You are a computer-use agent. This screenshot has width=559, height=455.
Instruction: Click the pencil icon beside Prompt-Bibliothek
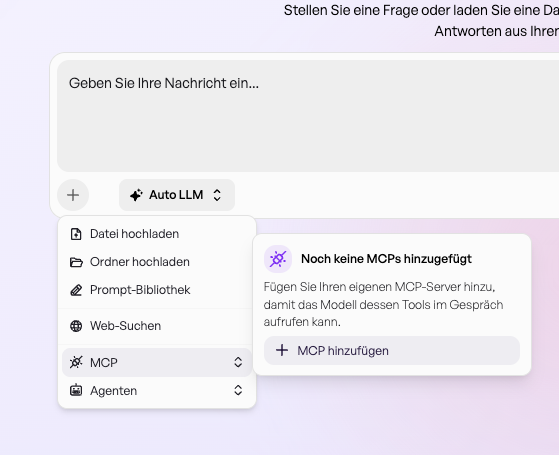click(x=76, y=290)
